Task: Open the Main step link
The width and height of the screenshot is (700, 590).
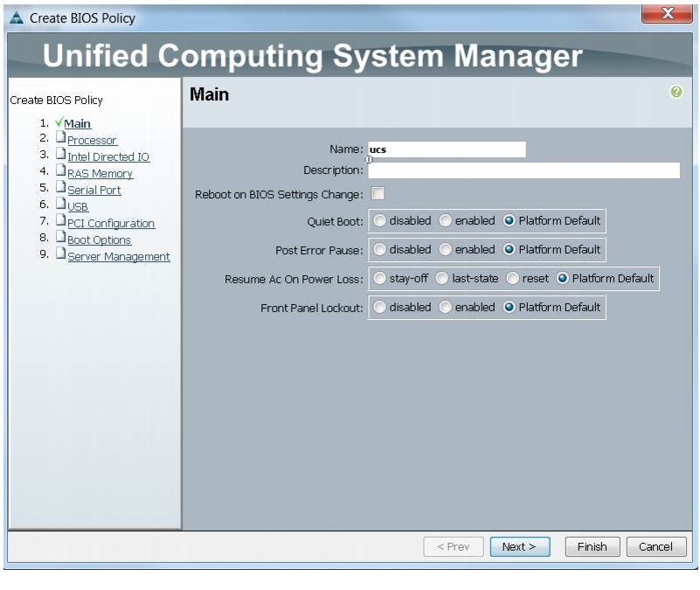Action: 77,123
